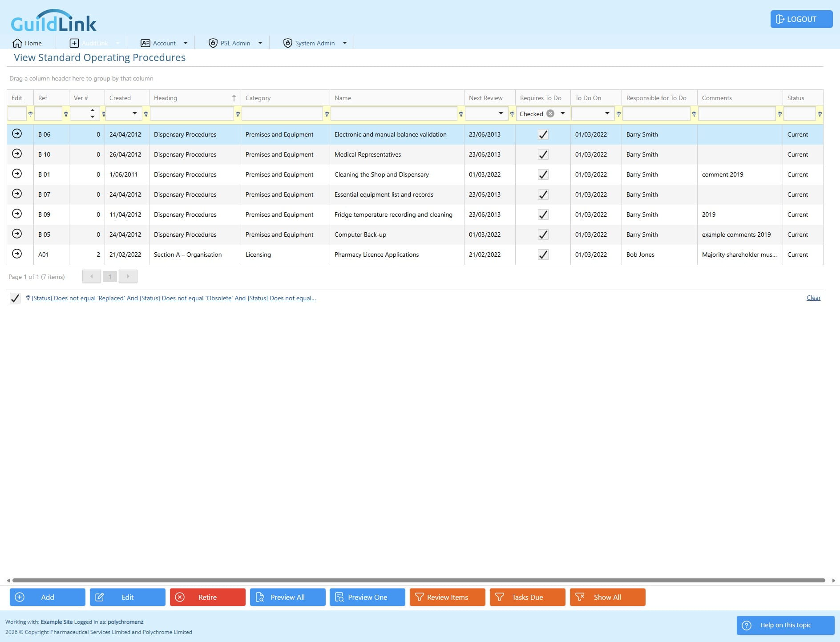Open the Created date filter dropdown
Screen dimensions: 840x642
[135, 113]
